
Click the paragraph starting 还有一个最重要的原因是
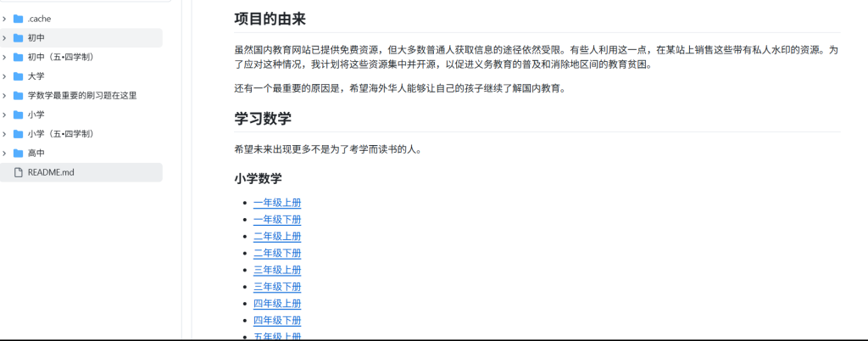pyautogui.click(x=400, y=88)
